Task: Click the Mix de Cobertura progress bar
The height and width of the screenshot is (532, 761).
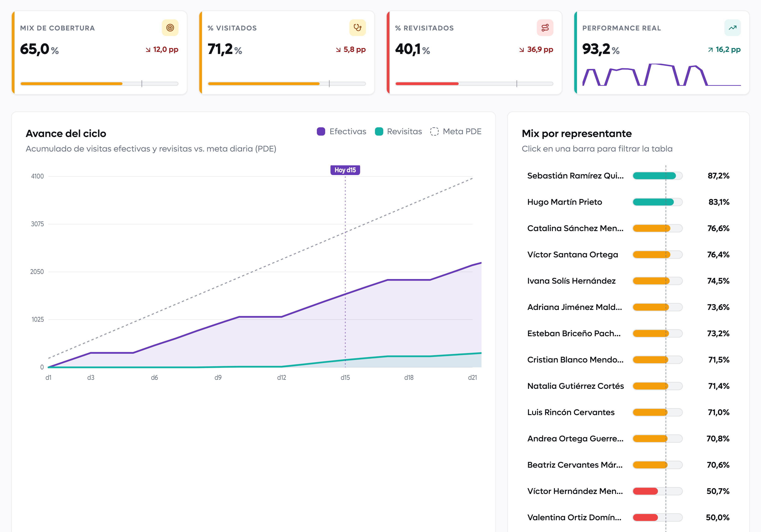Action: click(99, 84)
